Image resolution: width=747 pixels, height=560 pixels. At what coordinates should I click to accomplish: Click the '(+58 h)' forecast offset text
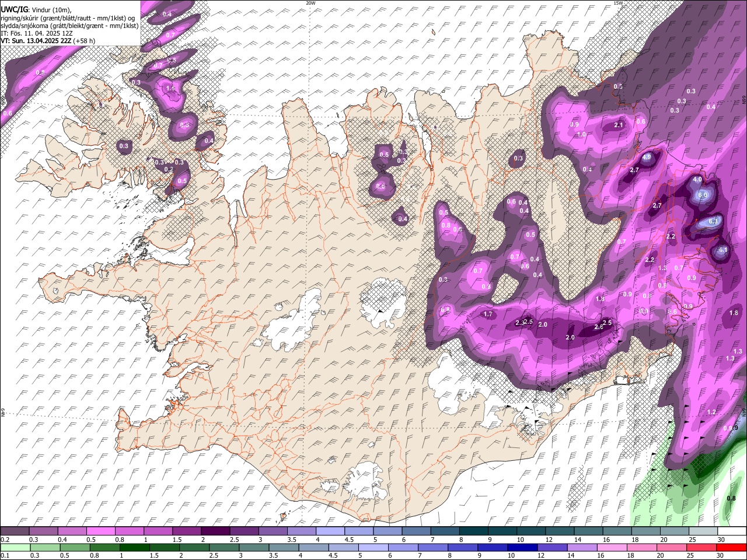[x=85, y=41]
